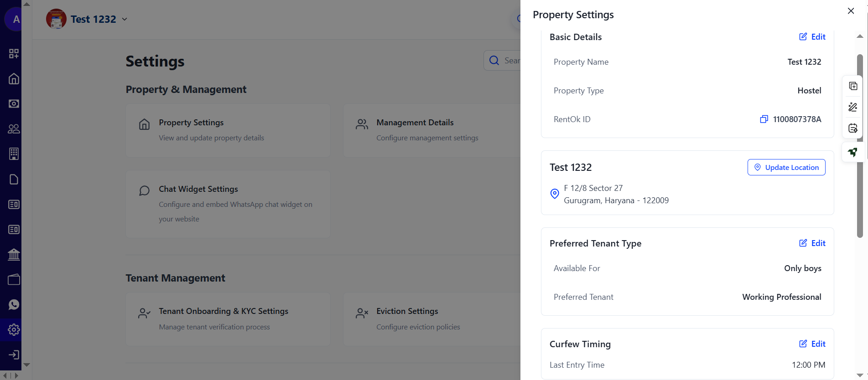This screenshot has height=380, width=868.
Task: Click the panel scrollbar down arrow
Action: click(859, 375)
